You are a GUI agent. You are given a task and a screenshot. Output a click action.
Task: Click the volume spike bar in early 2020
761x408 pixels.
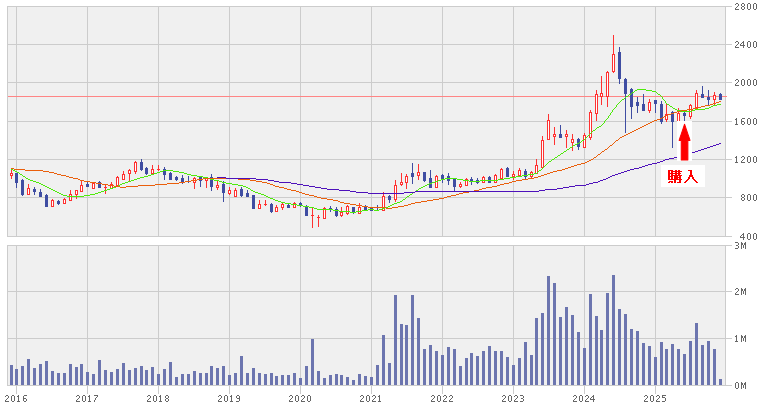tap(312, 362)
